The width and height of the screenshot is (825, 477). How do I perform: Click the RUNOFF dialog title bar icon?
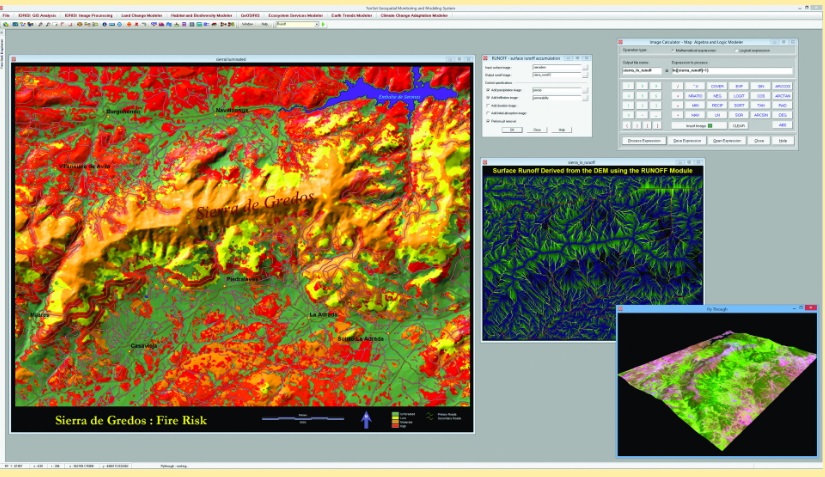point(485,57)
